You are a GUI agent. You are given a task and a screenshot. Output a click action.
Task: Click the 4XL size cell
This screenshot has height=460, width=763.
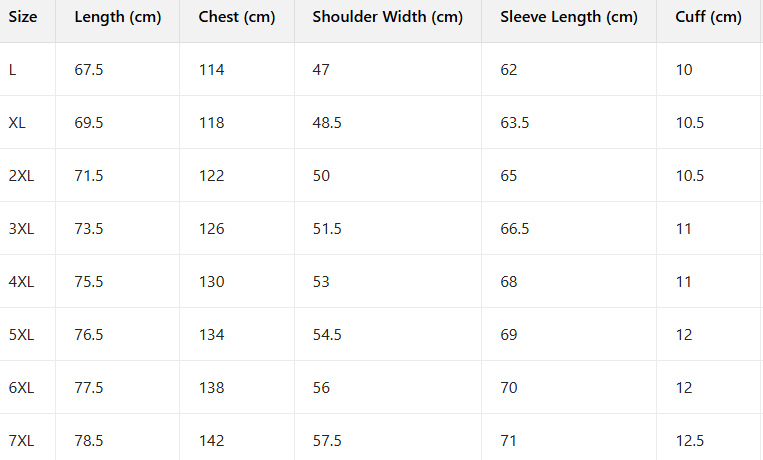[x=21, y=282]
